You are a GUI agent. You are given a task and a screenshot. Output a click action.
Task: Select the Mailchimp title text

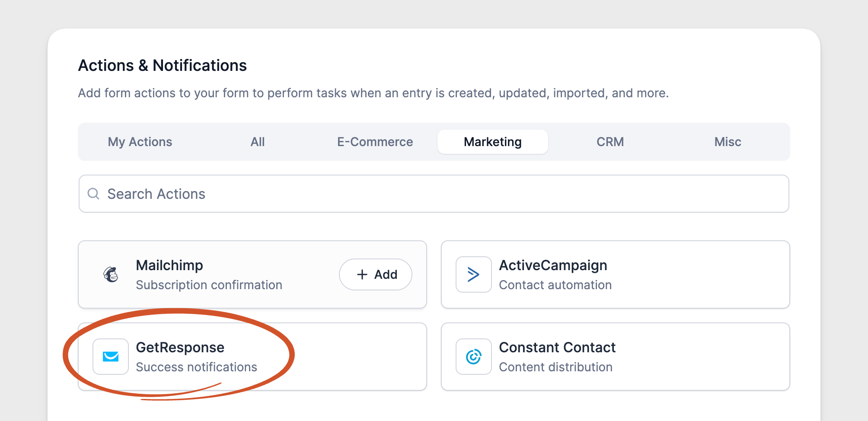point(169,265)
